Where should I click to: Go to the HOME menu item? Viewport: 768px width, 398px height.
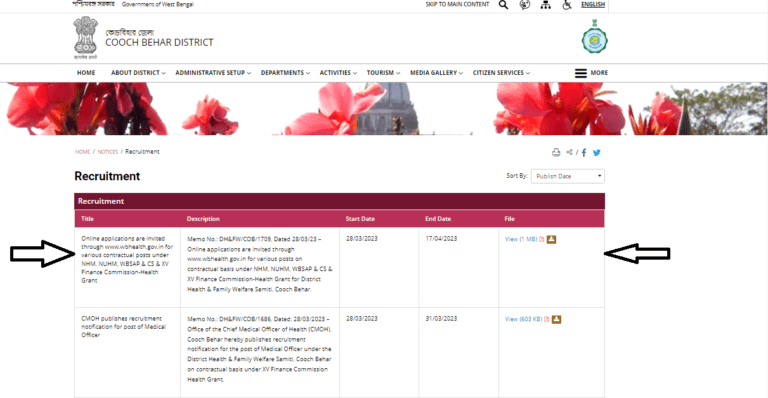coord(86,73)
